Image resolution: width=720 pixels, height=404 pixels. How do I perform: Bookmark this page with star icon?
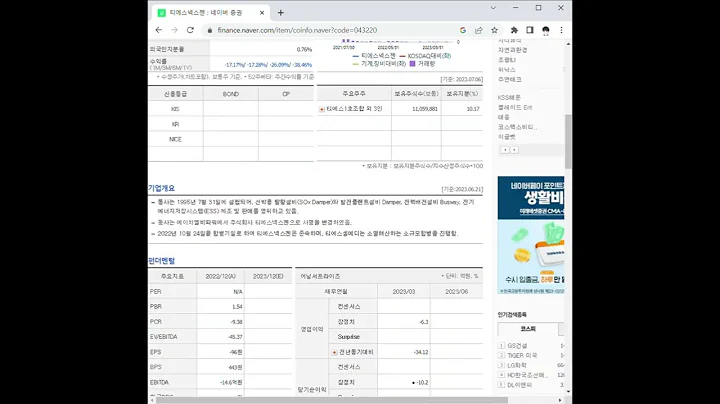coord(495,30)
